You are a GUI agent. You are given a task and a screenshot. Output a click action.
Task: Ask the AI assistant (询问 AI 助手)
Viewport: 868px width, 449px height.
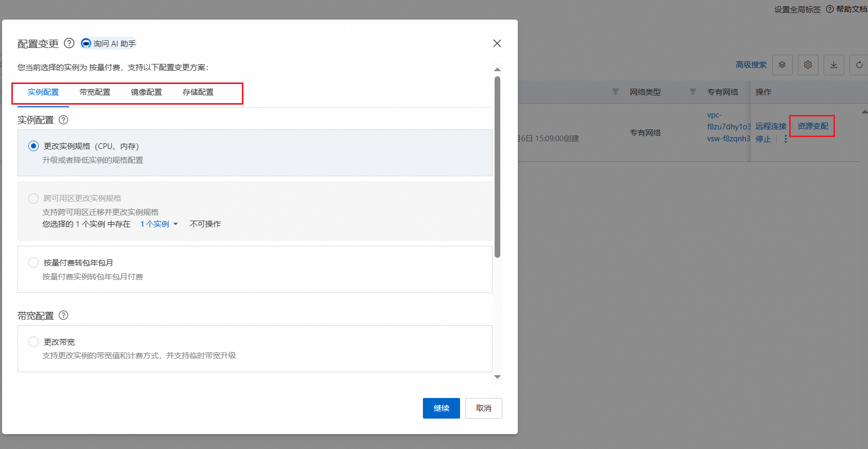(x=109, y=44)
